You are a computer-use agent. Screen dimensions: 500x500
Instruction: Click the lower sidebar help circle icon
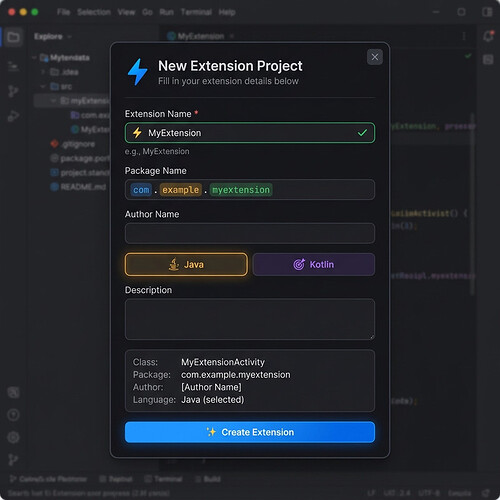[x=13, y=415]
